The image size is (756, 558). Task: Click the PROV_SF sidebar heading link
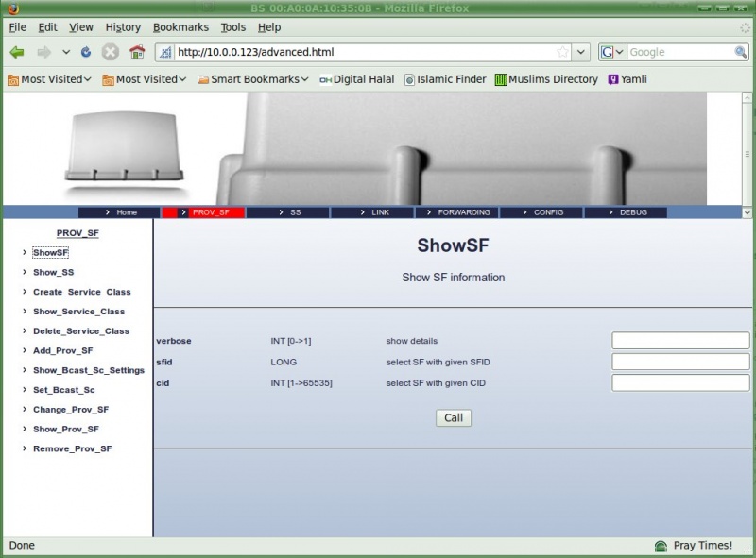77,233
